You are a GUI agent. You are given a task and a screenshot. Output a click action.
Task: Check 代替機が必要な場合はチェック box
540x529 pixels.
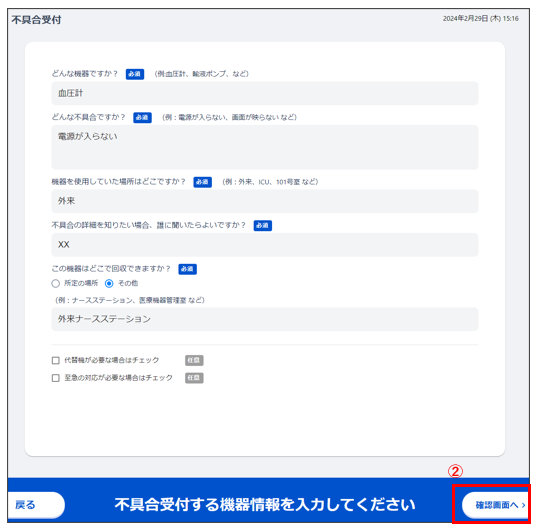(x=55, y=360)
